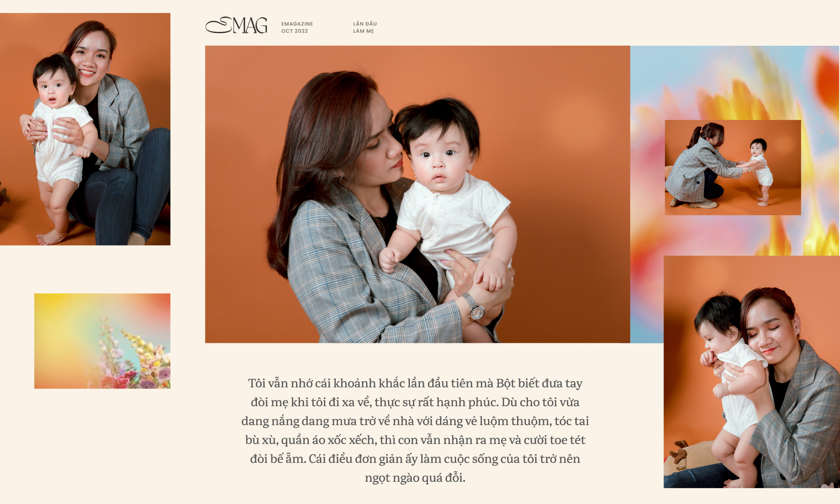
Task: Click the flower gradient image
Action: 102,341
